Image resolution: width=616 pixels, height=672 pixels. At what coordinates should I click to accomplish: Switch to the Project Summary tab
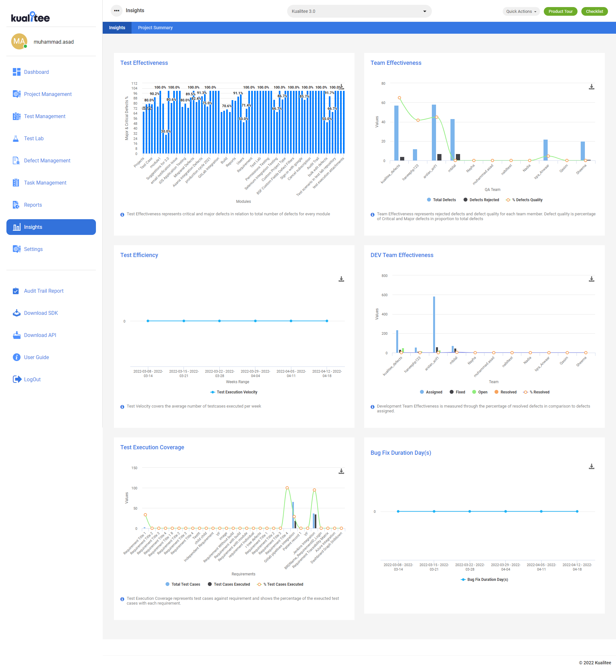coord(155,28)
